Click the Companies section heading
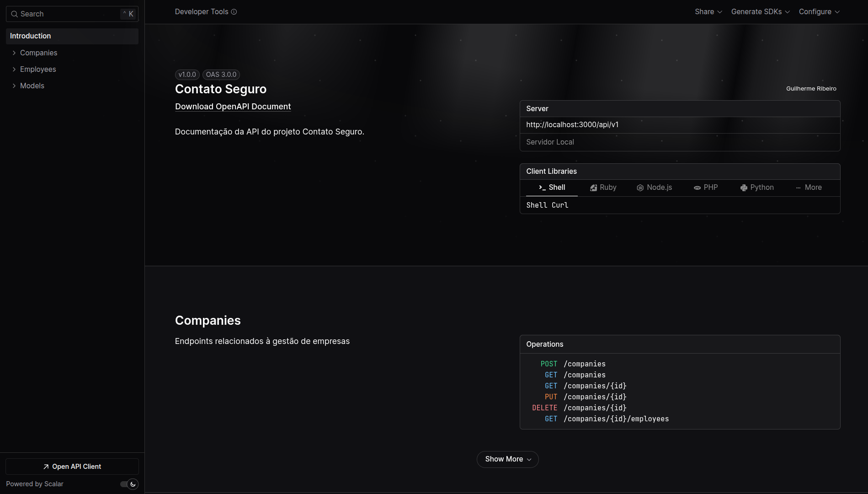Image resolution: width=868 pixels, height=494 pixels. [x=208, y=321]
